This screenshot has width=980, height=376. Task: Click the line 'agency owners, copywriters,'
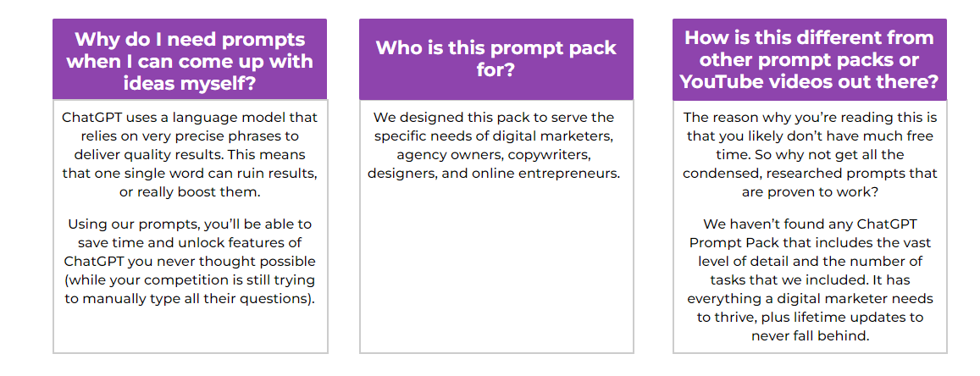[494, 154]
